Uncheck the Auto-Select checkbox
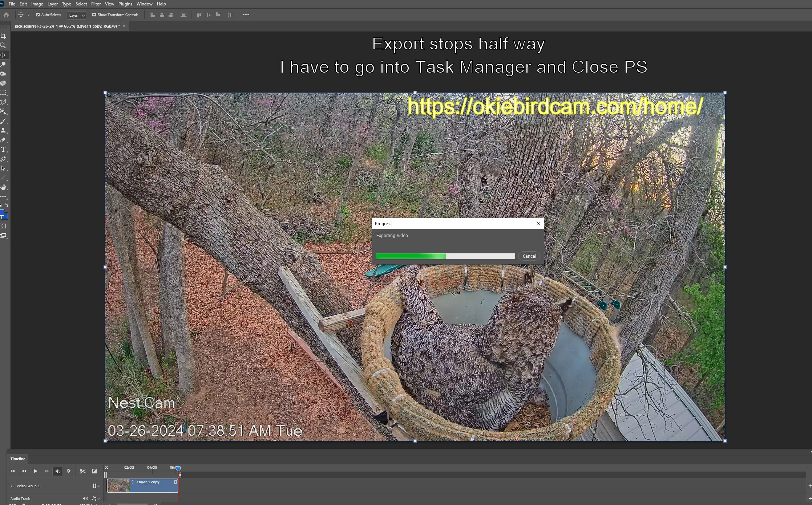The height and width of the screenshot is (505, 812). coord(38,15)
